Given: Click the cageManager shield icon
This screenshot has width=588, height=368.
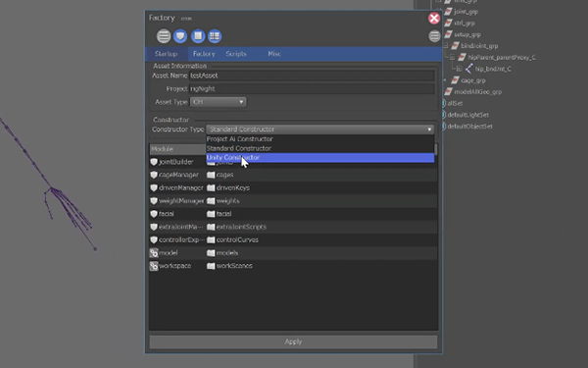Looking at the screenshot, I should (x=154, y=175).
